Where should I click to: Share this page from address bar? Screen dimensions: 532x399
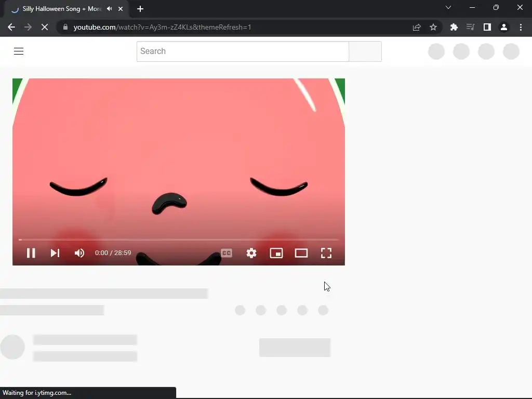(417, 27)
